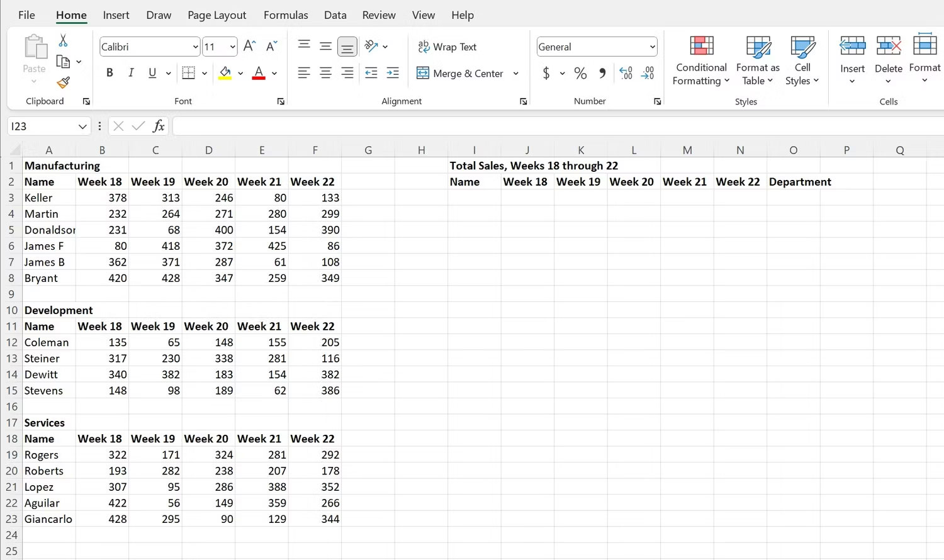944x560 pixels.
Task: Switch to the Formulas ribbon tab
Action: pos(286,14)
